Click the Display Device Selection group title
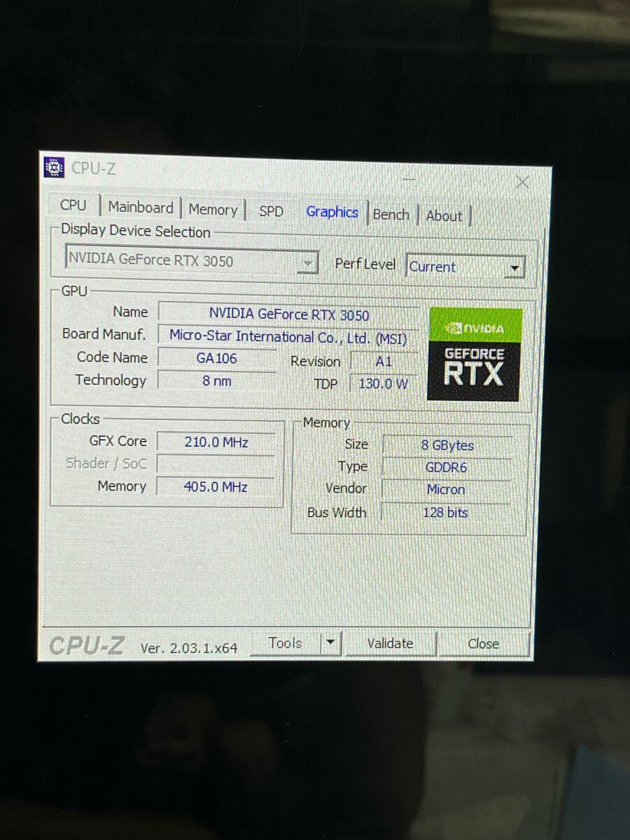Screen dimensions: 630x840 pos(135,231)
